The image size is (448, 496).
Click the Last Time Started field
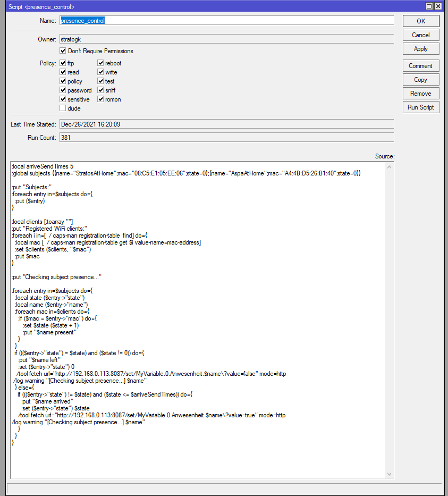pos(227,124)
